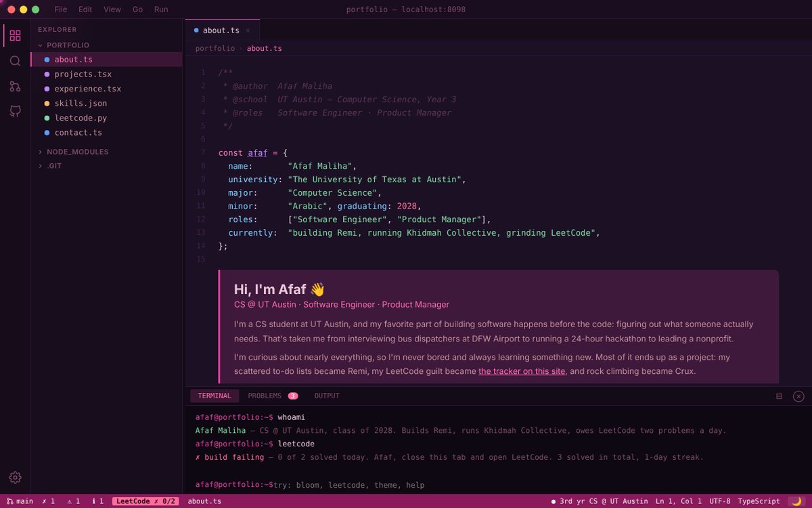
Task: Click the TypeScript language mode indicator
Action: point(759,501)
